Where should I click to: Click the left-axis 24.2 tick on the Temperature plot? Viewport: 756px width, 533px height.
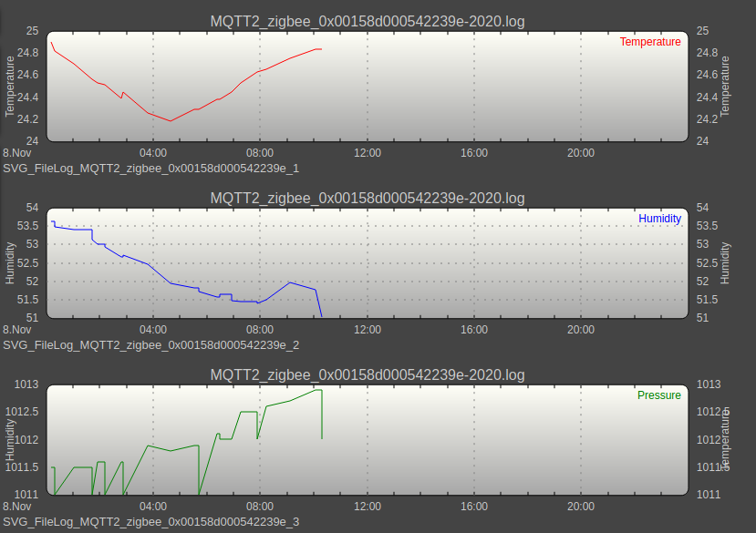28,119
